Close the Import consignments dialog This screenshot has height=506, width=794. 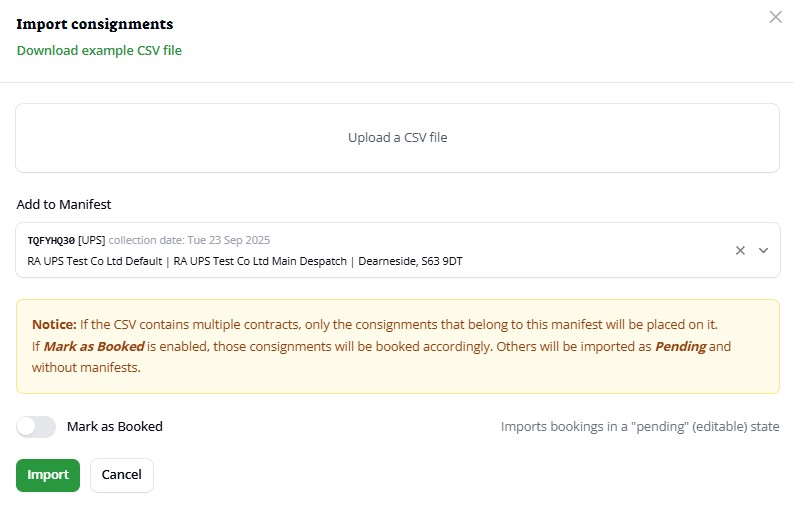(775, 17)
